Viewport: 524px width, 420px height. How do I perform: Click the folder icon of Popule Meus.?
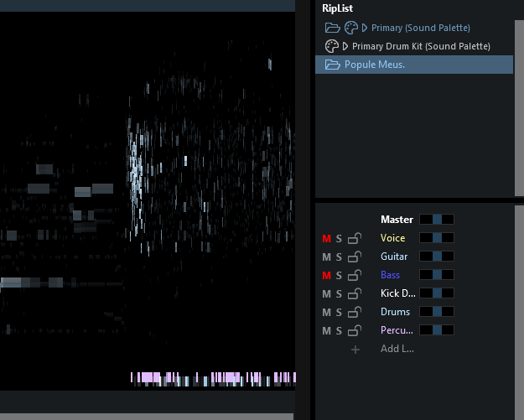coord(332,65)
